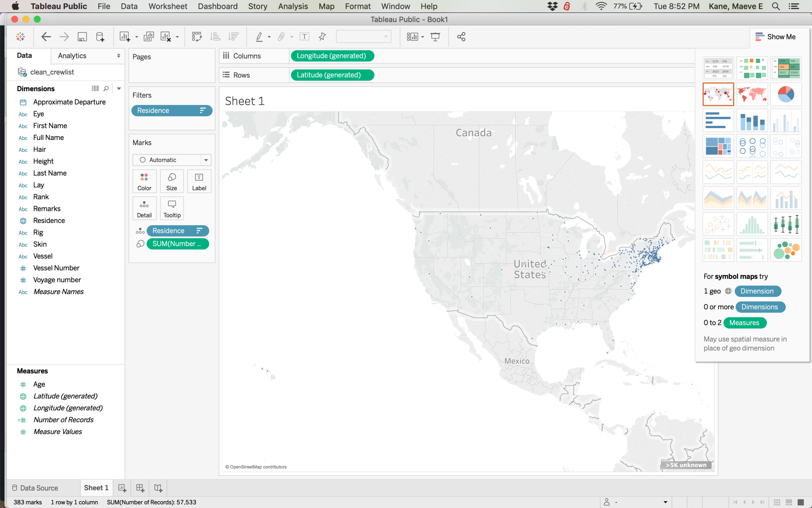Open Presentation Mode from the toolbar
The width and height of the screenshot is (812, 508).
click(x=435, y=37)
